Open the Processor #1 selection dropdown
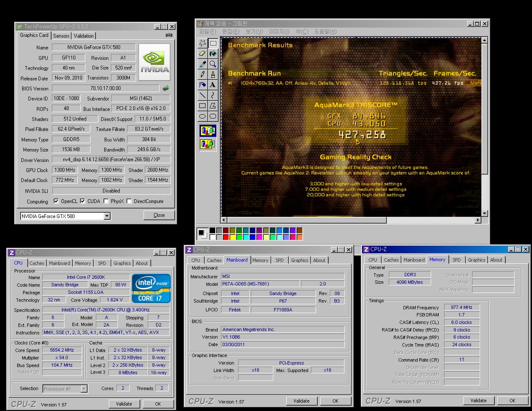 pos(84,389)
